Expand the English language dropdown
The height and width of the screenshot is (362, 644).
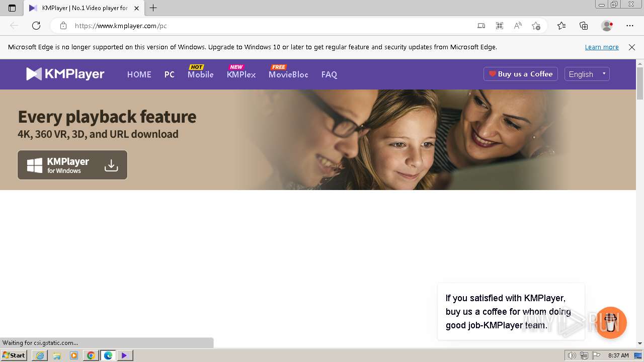tap(587, 74)
